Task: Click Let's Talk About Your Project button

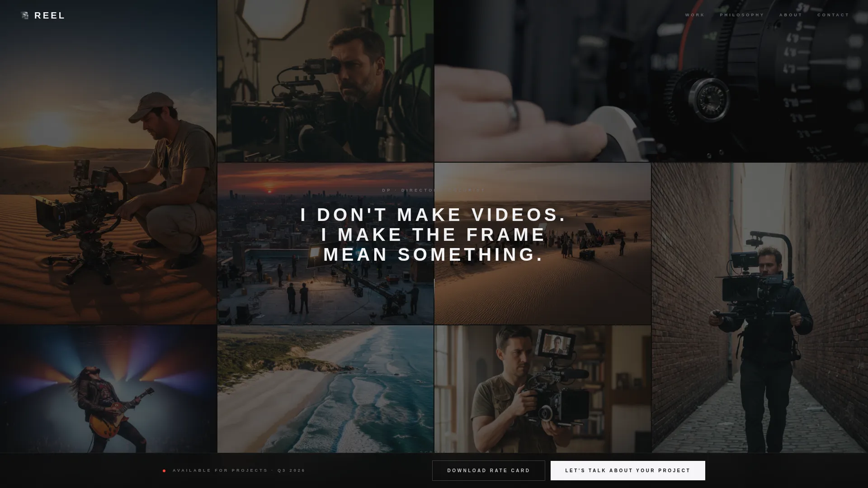Action: coord(628,470)
